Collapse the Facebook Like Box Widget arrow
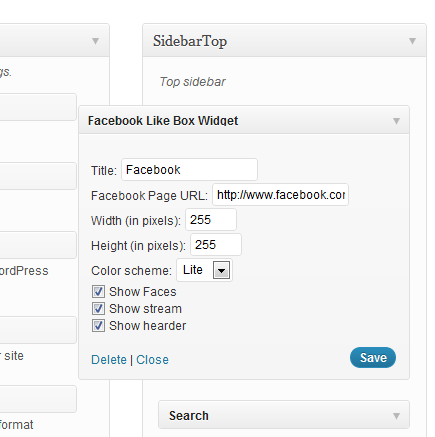The height and width of the screenshot is (437, 435). click(396, 121)
